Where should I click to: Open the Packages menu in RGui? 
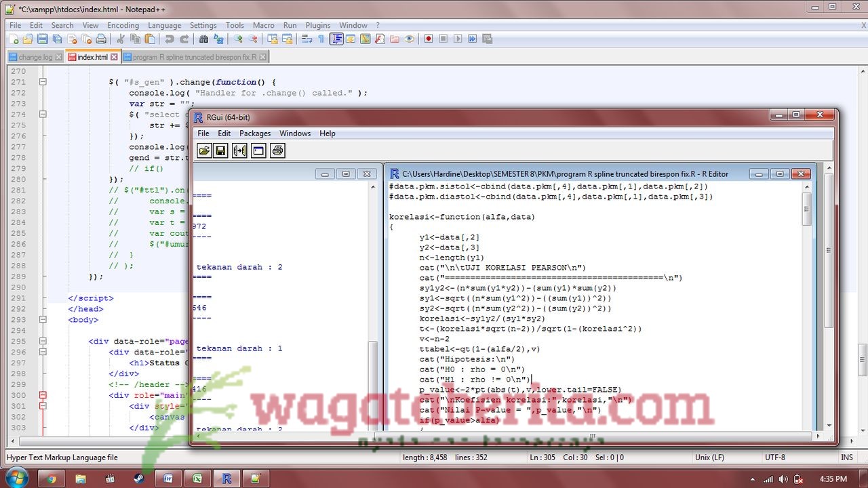click(x=255, y=134)
